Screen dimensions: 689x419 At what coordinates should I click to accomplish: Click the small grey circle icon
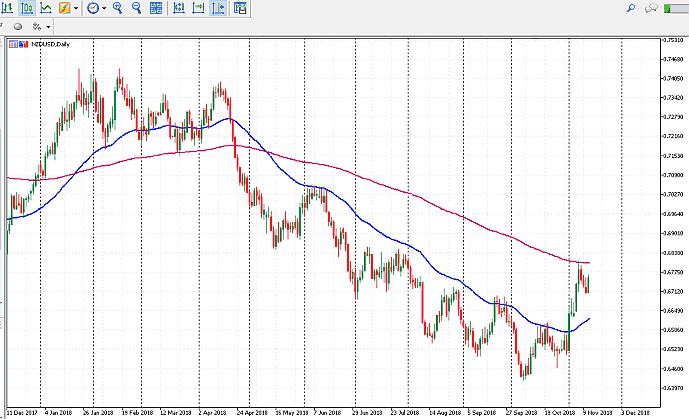click(x=18, y=26)
